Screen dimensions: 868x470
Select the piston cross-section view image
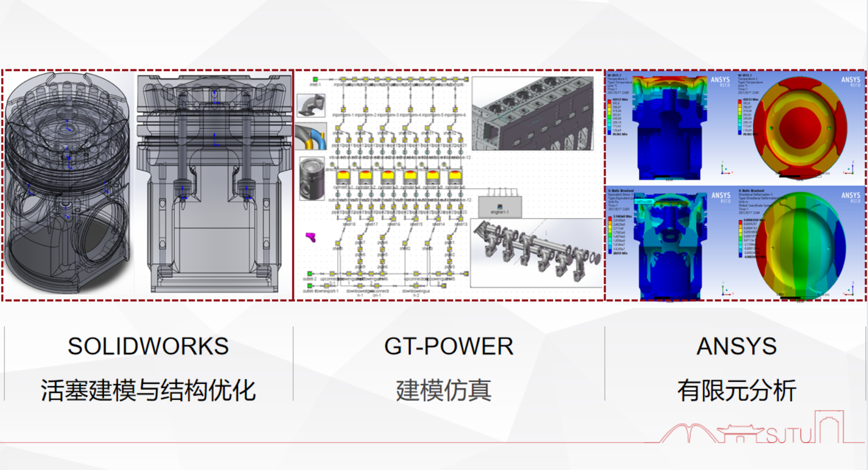click(x=214, y=183)
